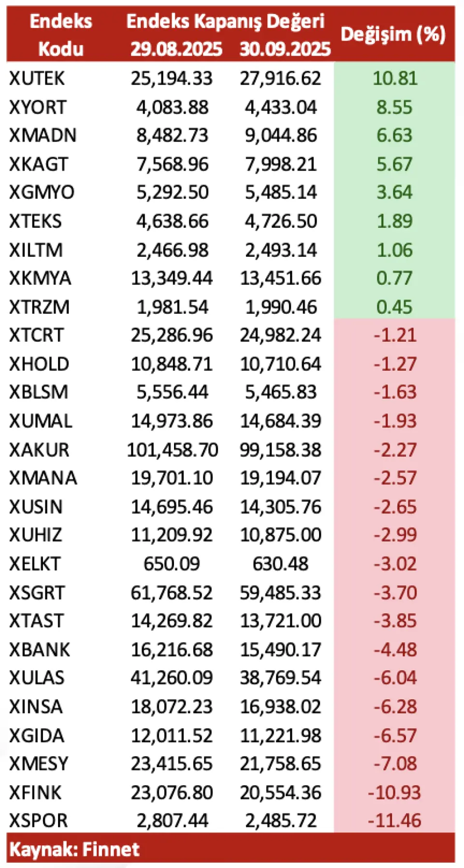Click the green 10.81 change cell
Image resolution: width=464 pixels, height=868 pixels.
pyautogui.click(x=394, y=78)
